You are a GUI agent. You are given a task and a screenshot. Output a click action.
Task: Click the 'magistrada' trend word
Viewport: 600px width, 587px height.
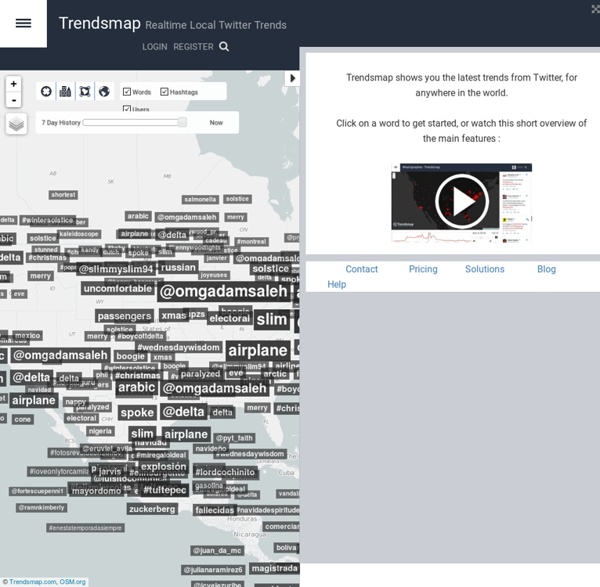(x=274, y=569)
